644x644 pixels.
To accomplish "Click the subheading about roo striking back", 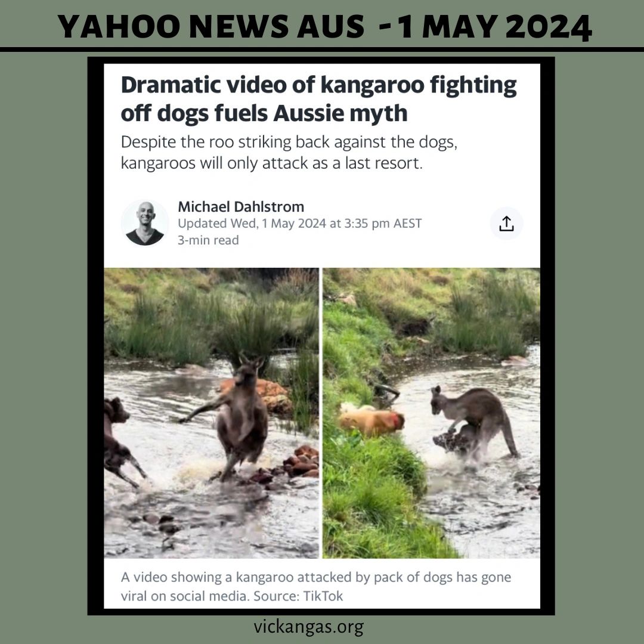I will pos(289,153).
